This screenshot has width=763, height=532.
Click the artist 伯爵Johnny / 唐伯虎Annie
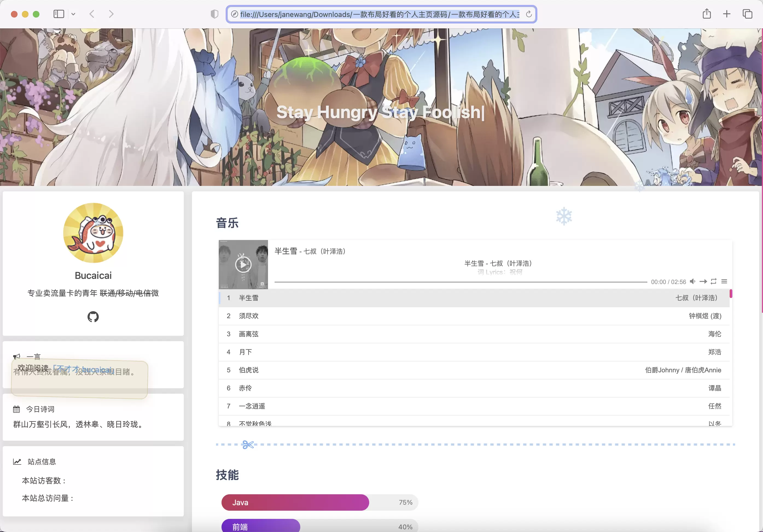[x=683, y=370]
